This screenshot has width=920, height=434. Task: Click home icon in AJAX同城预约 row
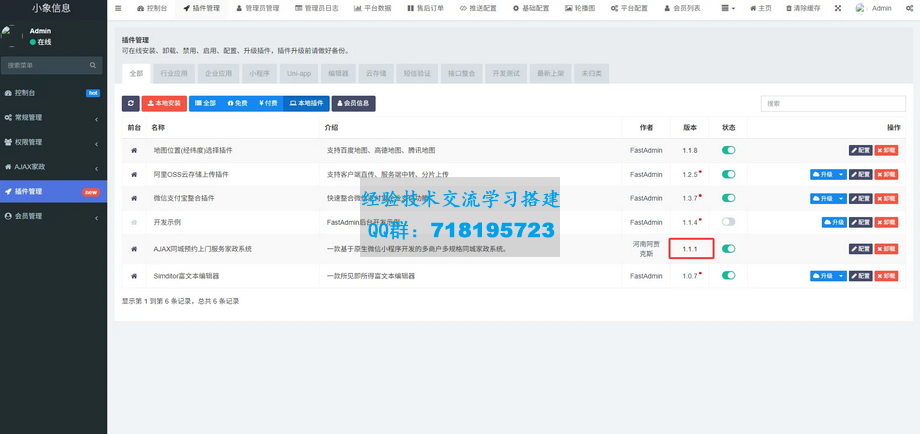pos(134,249)
